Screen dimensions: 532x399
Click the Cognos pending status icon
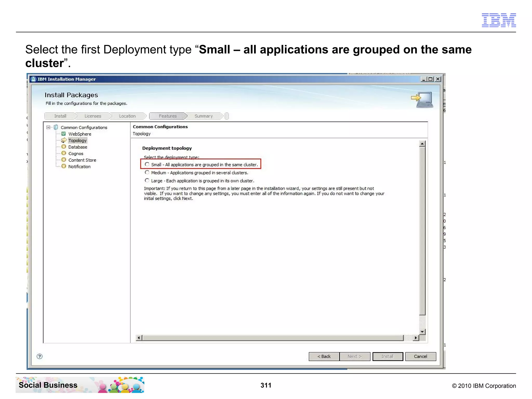click(64, 153)
